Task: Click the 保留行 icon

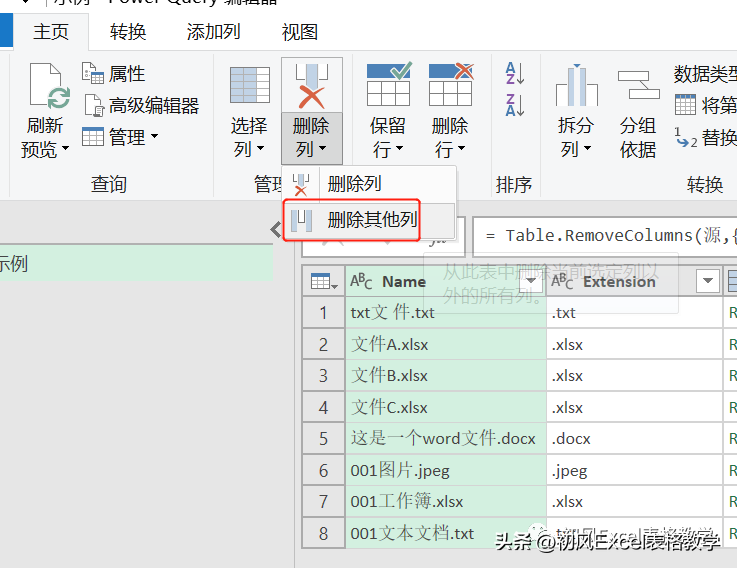Action: [x=389, y=84]
